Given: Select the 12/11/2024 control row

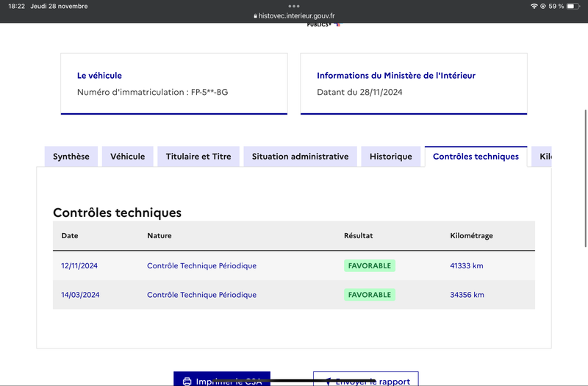Looking at the screenshot, I should tap(294, 265).
